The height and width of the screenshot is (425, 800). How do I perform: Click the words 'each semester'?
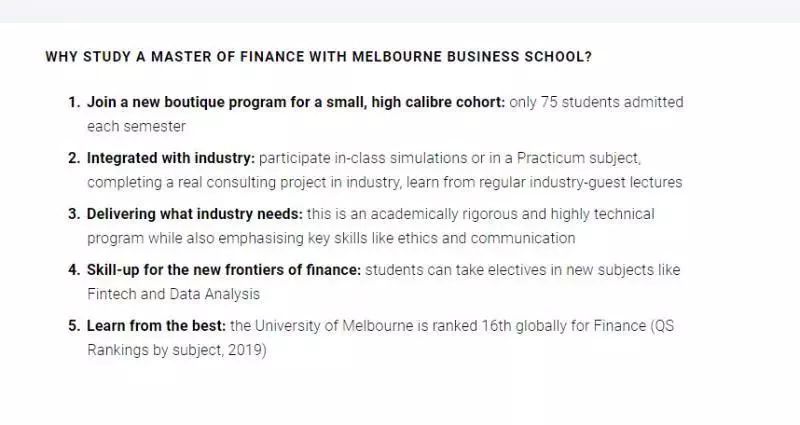point(136,127)
